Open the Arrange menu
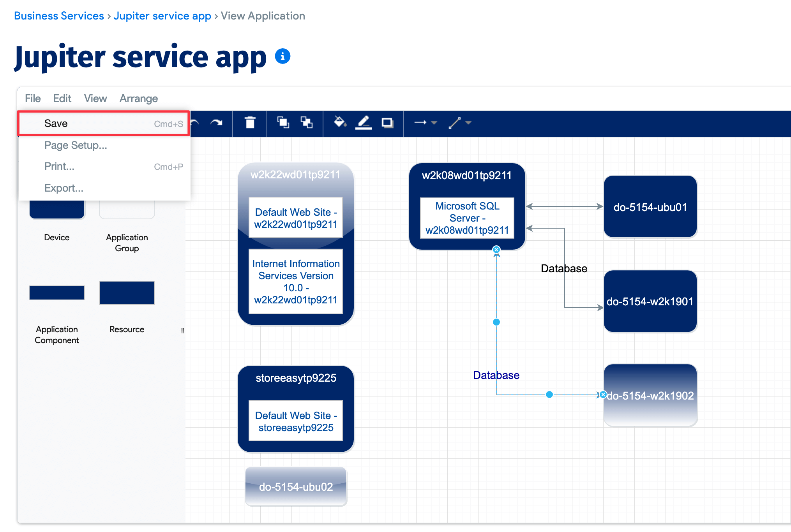The height and width of the screenshot is (532, 791). pos(138,99)
